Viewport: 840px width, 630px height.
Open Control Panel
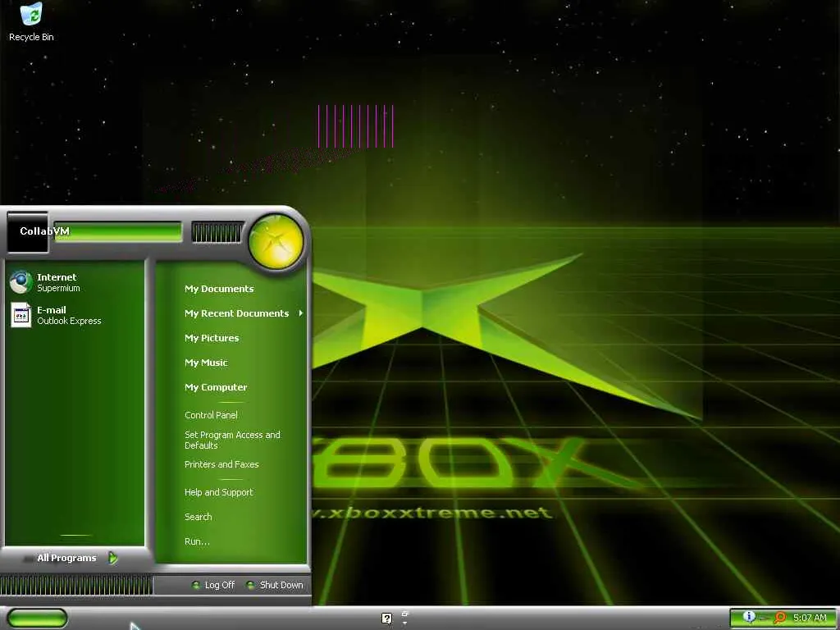(x=211, y=415)
